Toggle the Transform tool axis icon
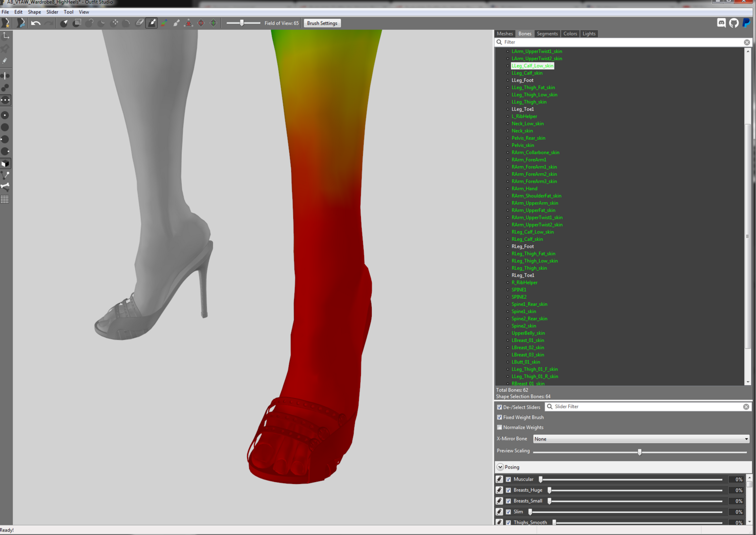The image size is (756, 535). [5, 36]
